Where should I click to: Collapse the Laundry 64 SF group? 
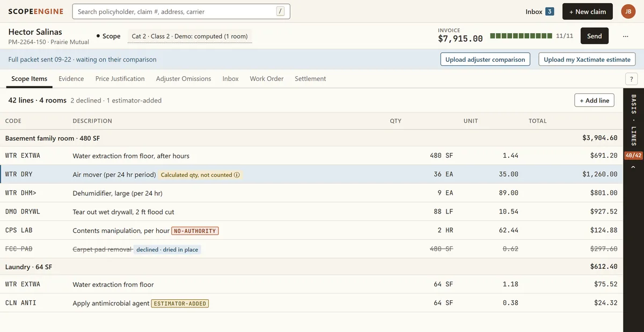coord(311,267)
